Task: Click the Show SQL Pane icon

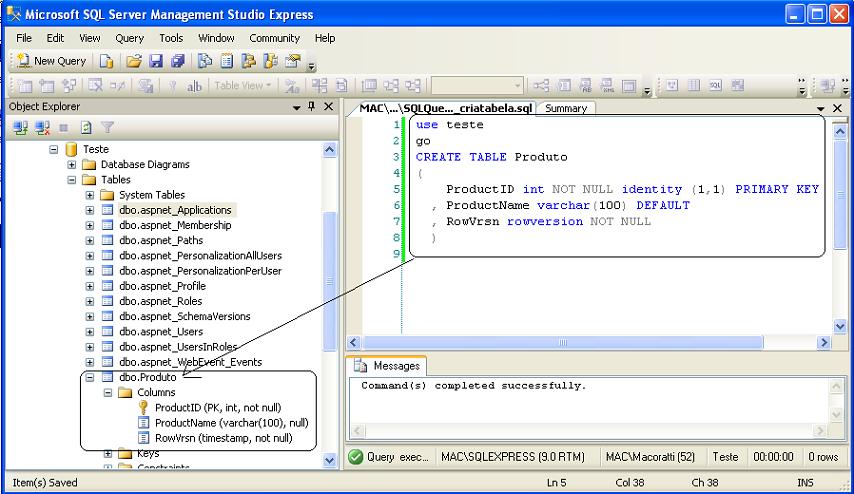Action: pyautogui.click(x=715, y=85)
